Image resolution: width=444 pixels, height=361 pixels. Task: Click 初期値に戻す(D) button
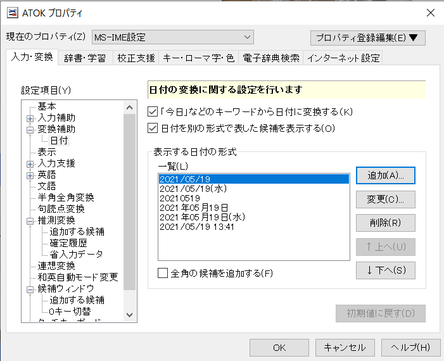click(x=380, y=313)
